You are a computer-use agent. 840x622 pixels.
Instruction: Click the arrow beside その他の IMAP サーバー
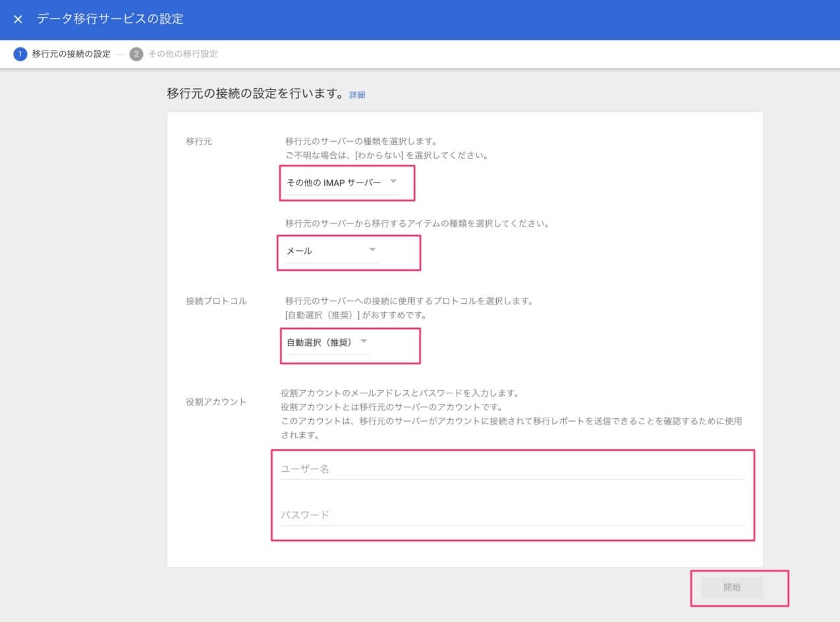coord(393,181)
